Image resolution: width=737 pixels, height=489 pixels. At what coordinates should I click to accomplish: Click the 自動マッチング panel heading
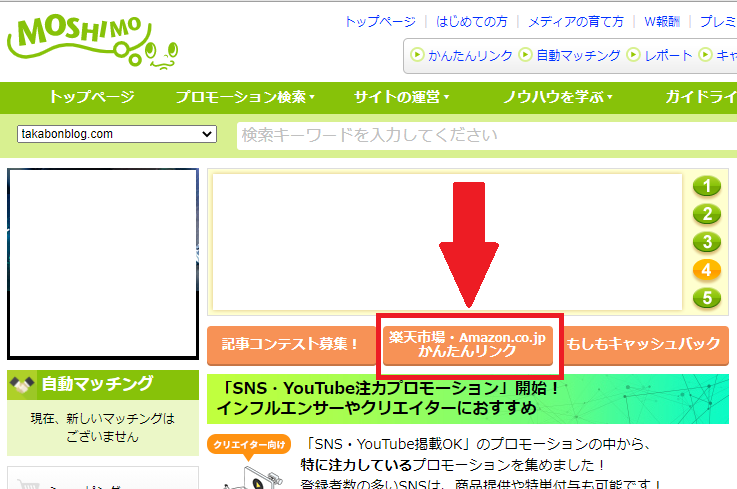[x=103, y=385]
